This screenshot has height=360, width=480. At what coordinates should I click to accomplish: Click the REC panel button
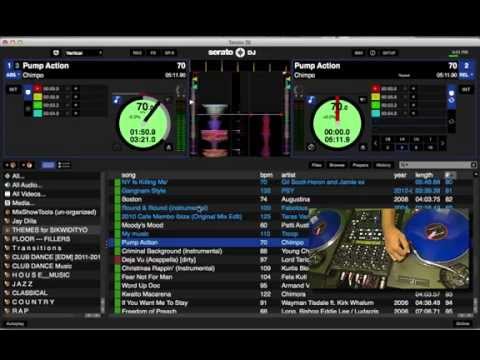click(137, 53)
